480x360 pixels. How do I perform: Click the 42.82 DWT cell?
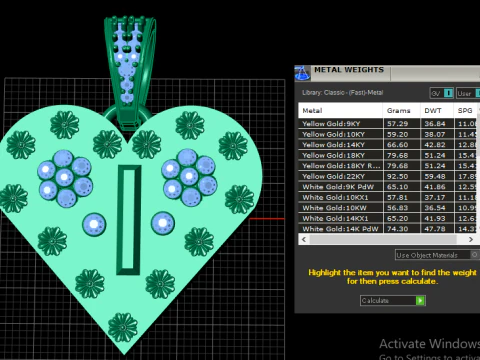coord(437,145)
